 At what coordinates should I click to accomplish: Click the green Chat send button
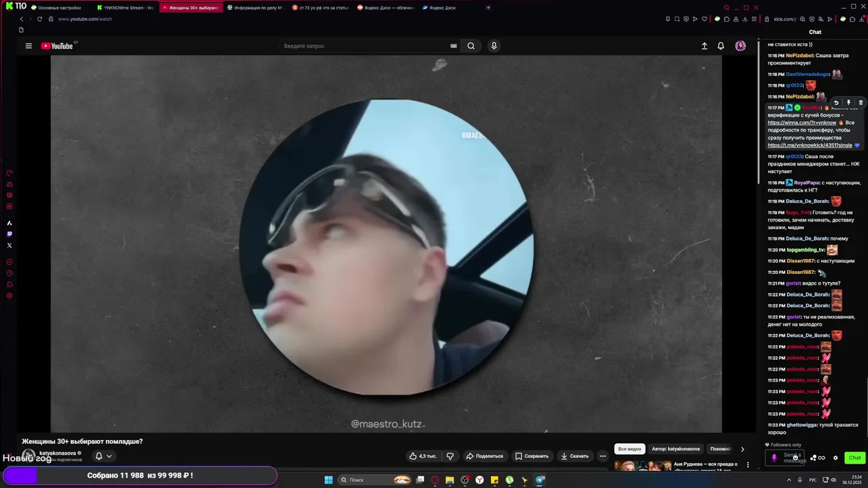[x=854, y=457]
